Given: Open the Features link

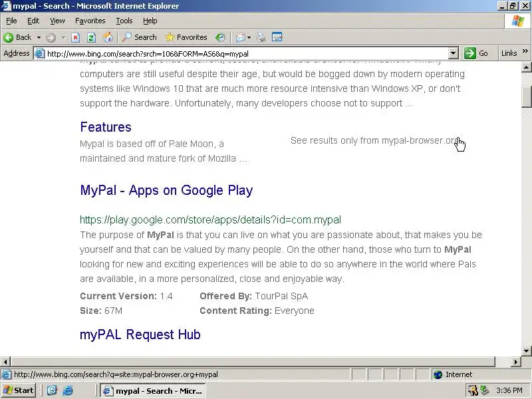Looking at the screenshot, I should click(x=106, y=127).
